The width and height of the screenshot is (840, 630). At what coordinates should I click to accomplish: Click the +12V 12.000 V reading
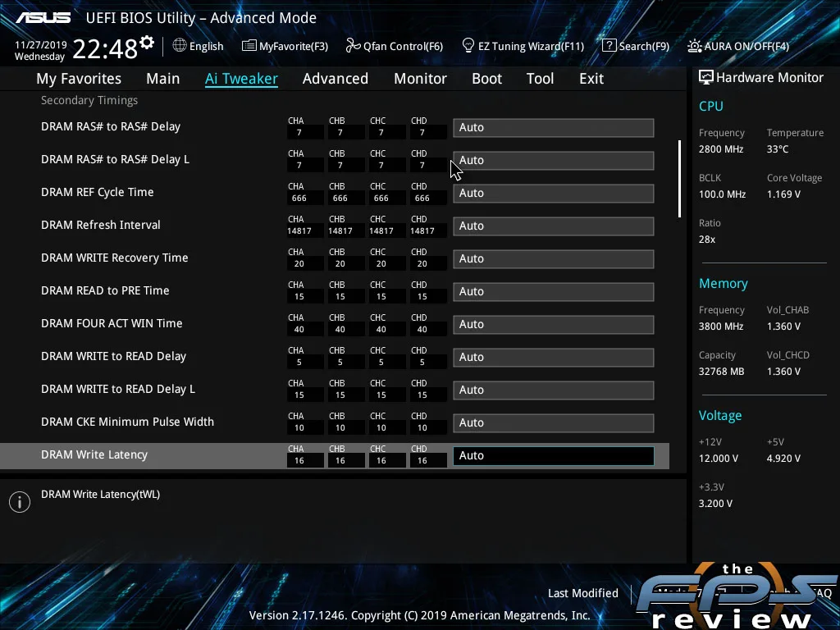[x=719, y=459]
